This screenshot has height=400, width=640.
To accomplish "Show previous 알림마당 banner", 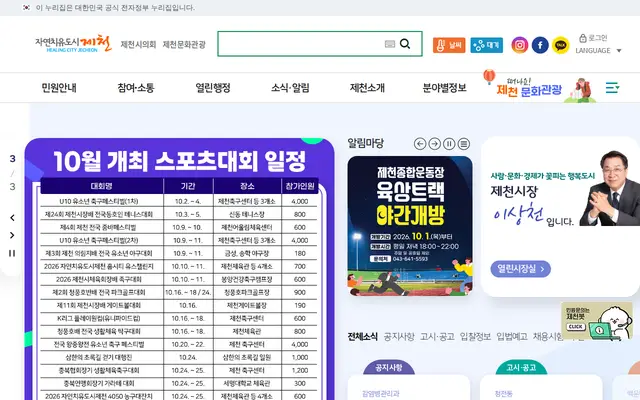I will point(420,144).
